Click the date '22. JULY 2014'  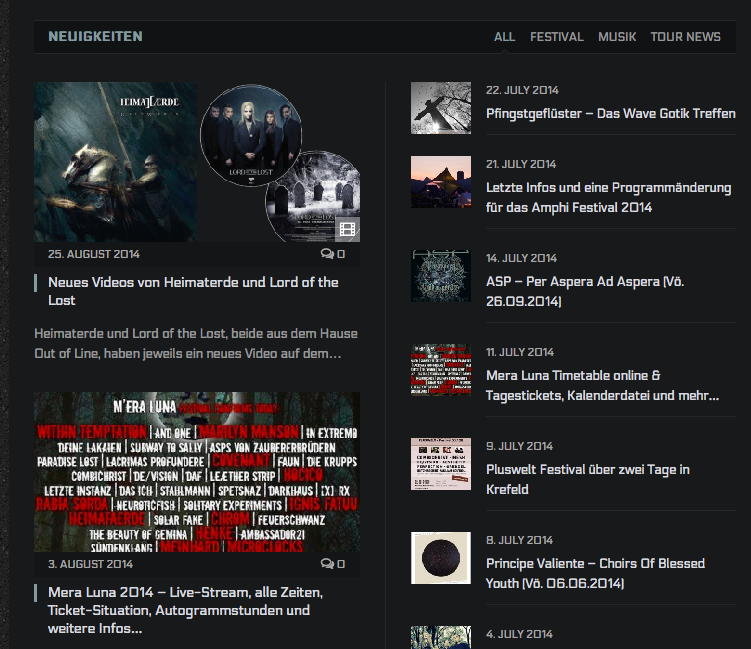[522, 90]
